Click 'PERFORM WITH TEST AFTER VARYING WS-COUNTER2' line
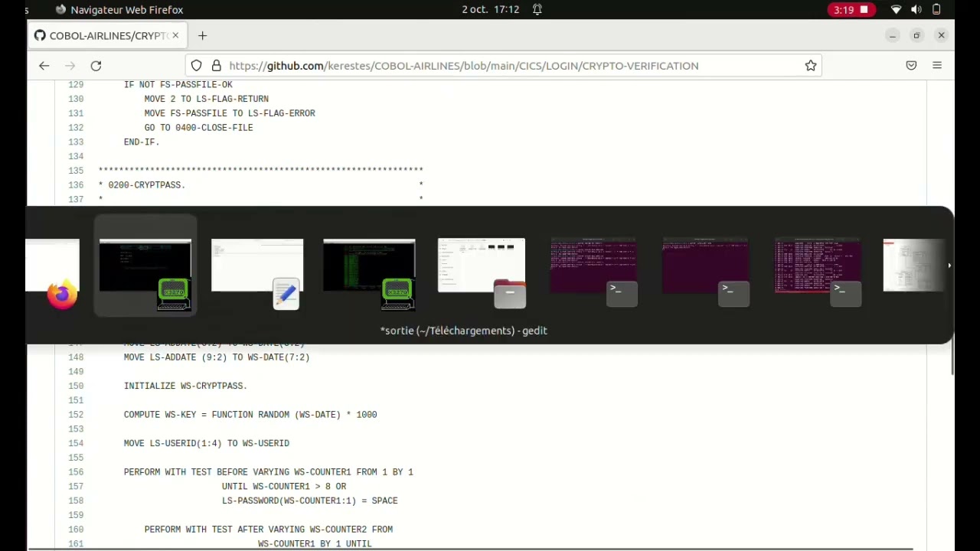 pos(269,530)
